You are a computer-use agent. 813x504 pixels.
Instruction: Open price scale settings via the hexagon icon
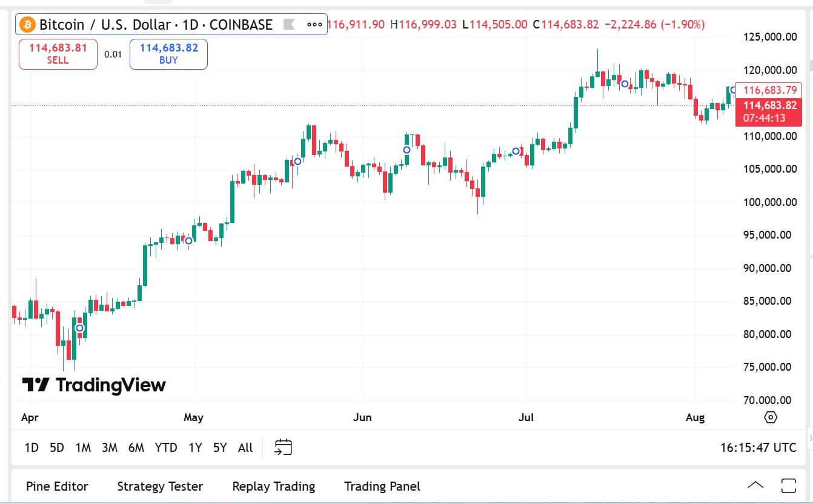[x=770, y=417]
